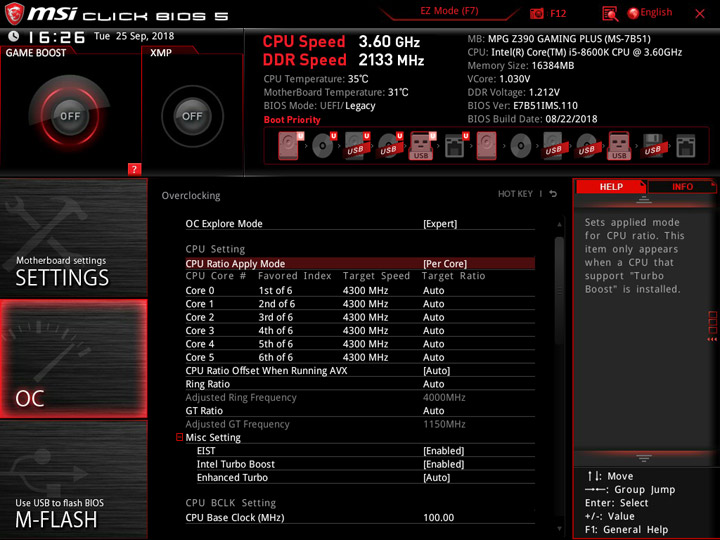Select the UEFI hard disk boot device icon
The image size is (720, 540).
click(290, 146)
